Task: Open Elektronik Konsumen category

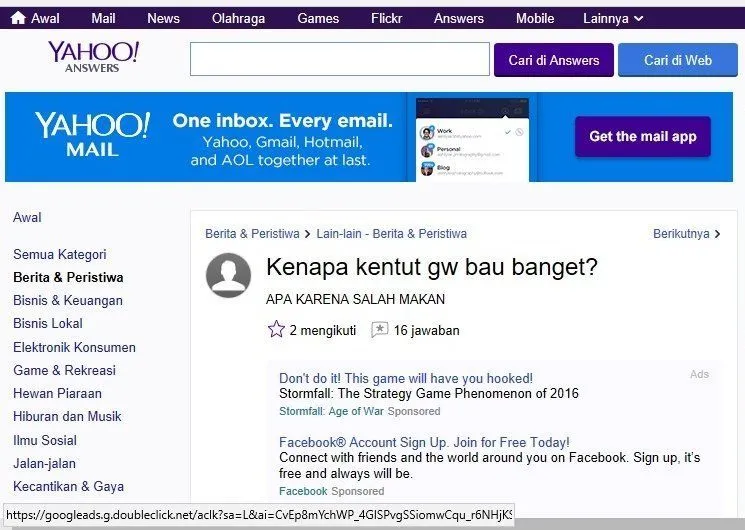Action: [75, 347]
